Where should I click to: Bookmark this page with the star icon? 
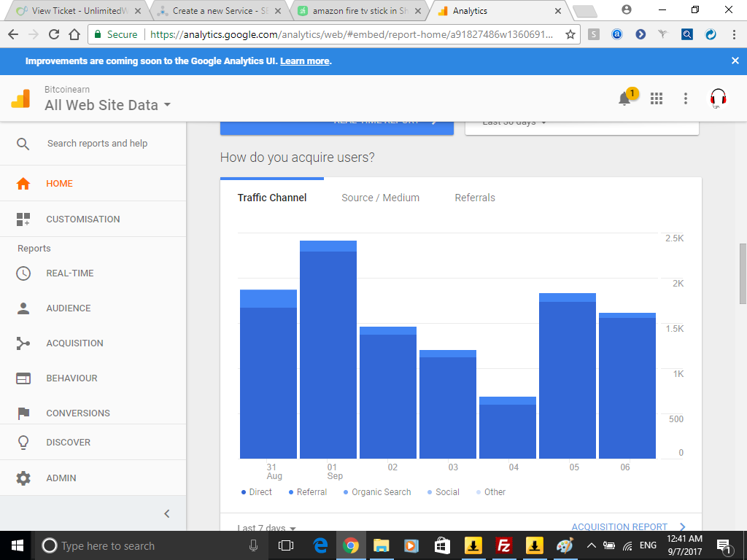(570, 34)
